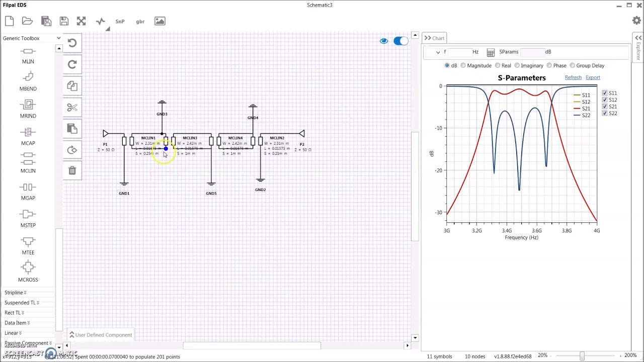This screenshot has width=644, height=362.
Task: Toggle the eye visibility icon on canvas
Action: (384, 41)
